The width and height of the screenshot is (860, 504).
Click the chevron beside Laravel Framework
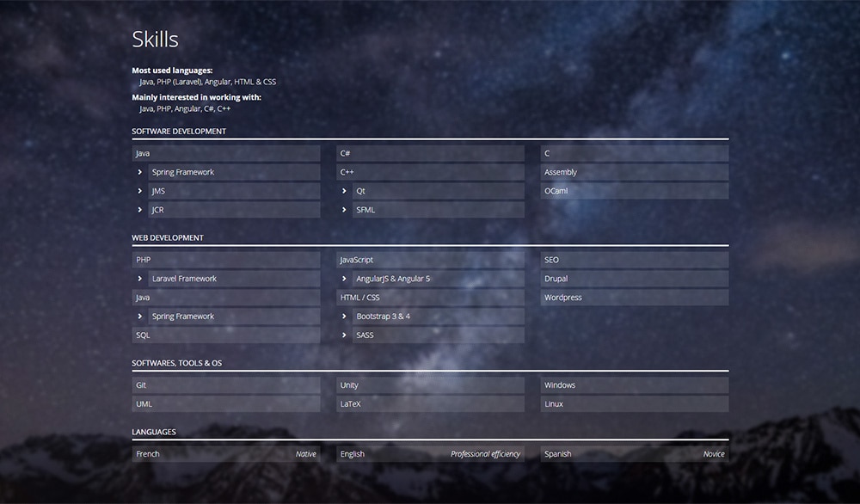(x=139, y=279)
